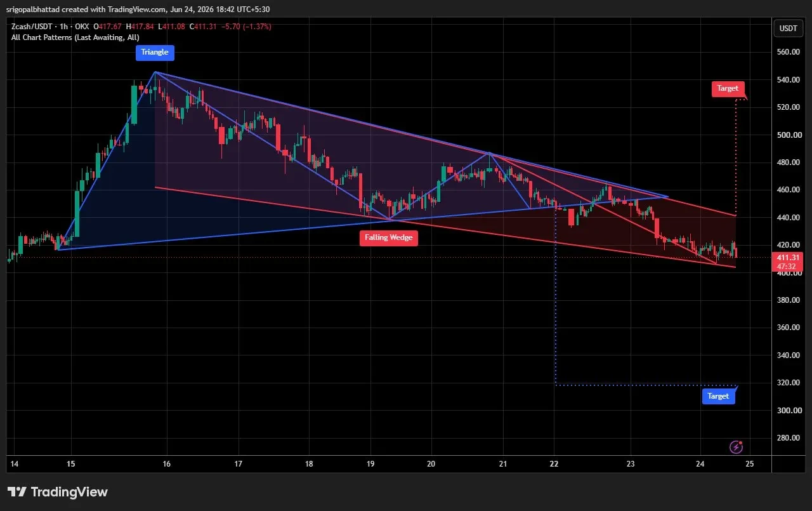Click date 24 on the time axis
The height and width of the screenshot is (511, 812).
point(700,465)
